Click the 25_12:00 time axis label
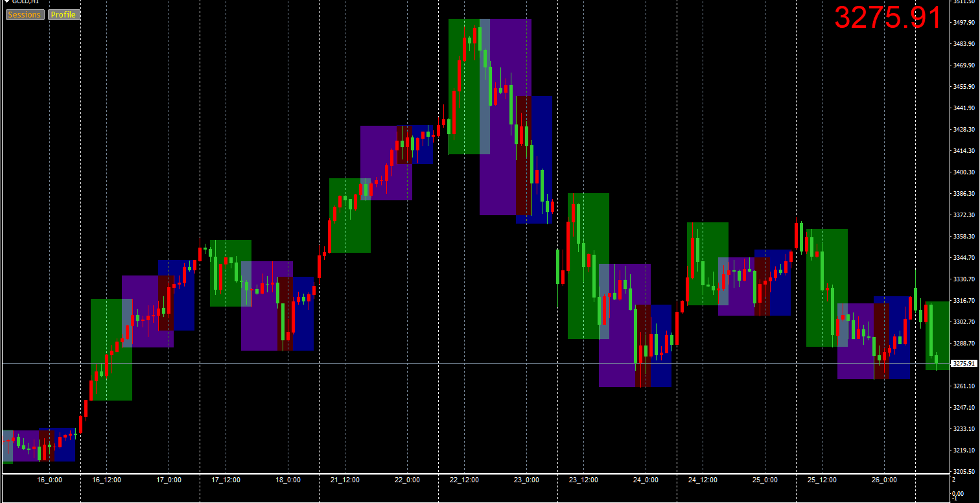This screenshot has width=980, height=503. coord(822,480)
